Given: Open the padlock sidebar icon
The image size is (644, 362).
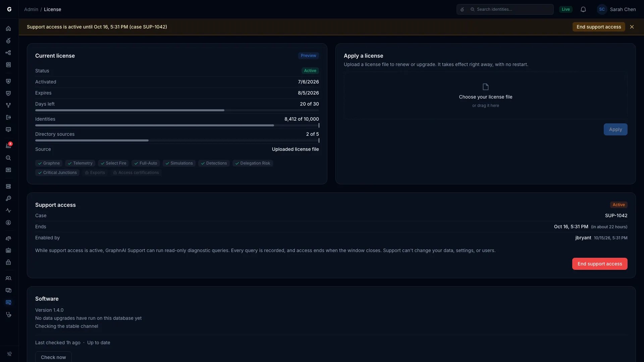Looking at the screenshot, I should [x=8, y=262].
